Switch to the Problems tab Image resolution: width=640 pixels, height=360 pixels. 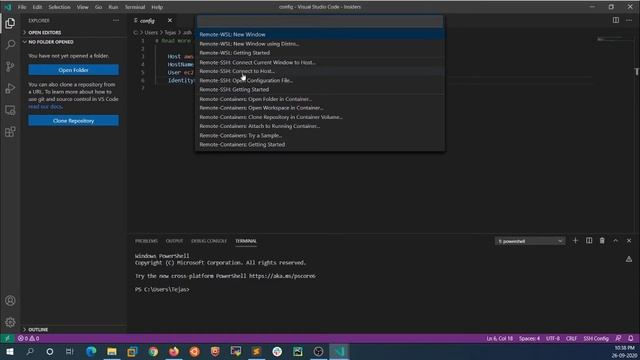pyautogui.click(x=146, y=241)
